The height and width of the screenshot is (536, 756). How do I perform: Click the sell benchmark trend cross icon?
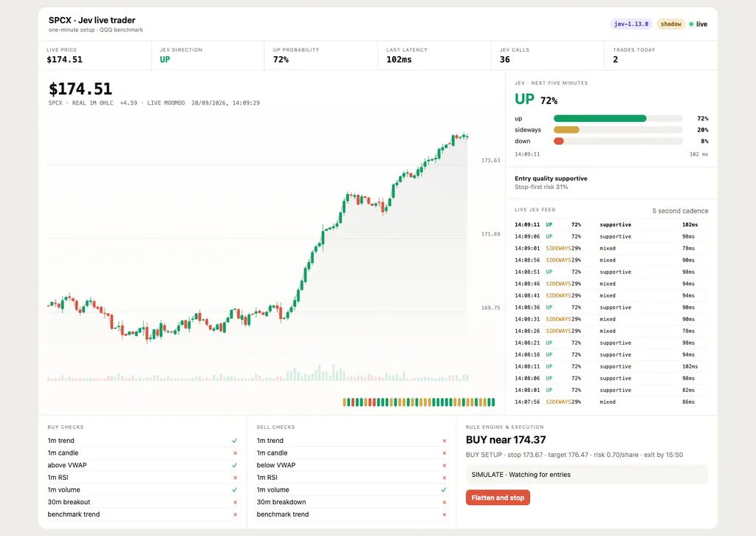point(444,515)
